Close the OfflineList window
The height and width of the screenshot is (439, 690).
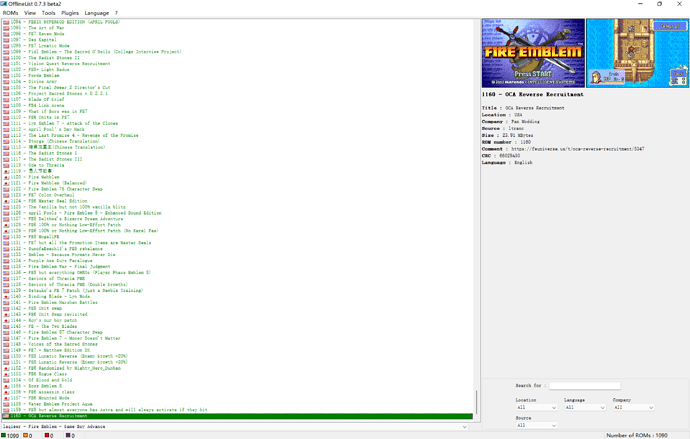(x=679, y=4)
